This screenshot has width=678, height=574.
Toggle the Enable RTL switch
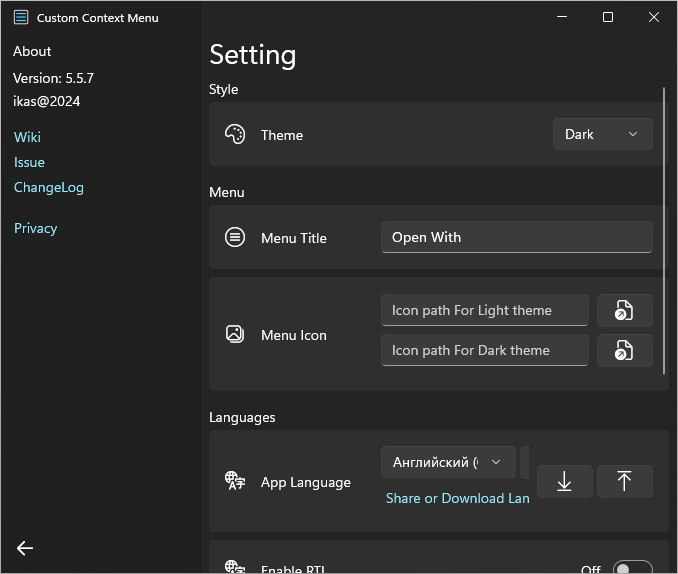pyautogui.click(x=632, y=568)
